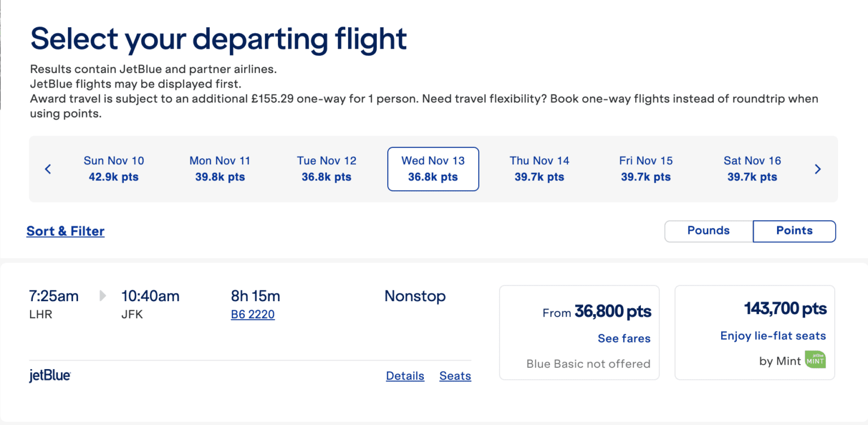The image size is (868, 425).
Task: Click the arrow between departure and arrival times
Action: (x=102, y=296)
